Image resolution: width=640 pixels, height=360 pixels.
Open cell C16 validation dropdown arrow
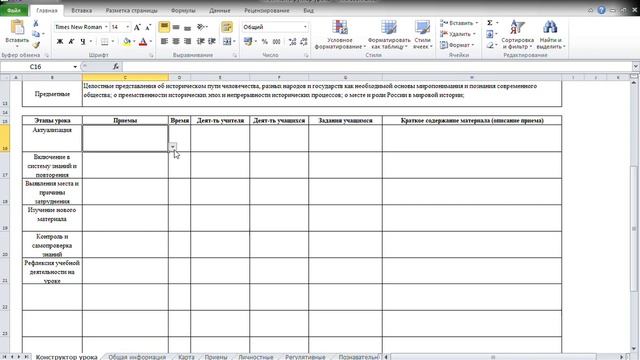point(173,147)
